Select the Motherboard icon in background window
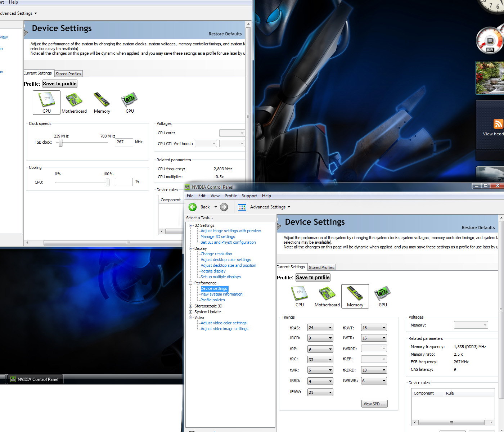Viewport: 504px width, 432px height. coord(74,102)
